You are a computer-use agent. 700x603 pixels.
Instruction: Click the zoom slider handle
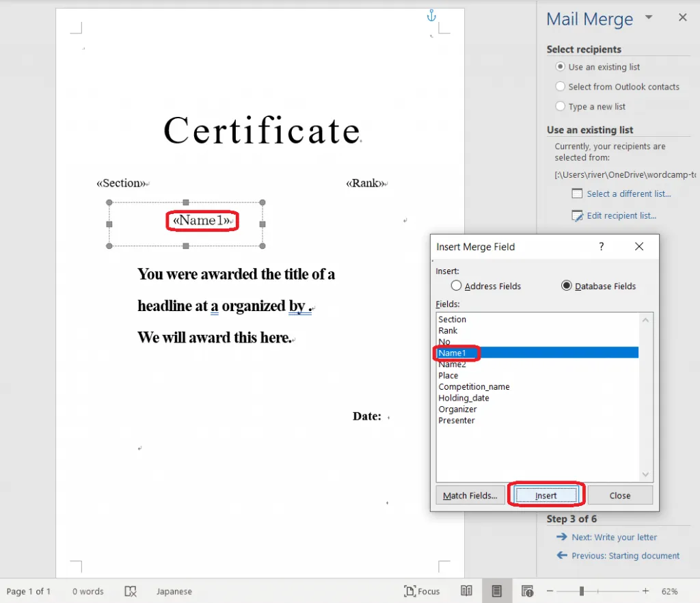click(x=582, y=591)
